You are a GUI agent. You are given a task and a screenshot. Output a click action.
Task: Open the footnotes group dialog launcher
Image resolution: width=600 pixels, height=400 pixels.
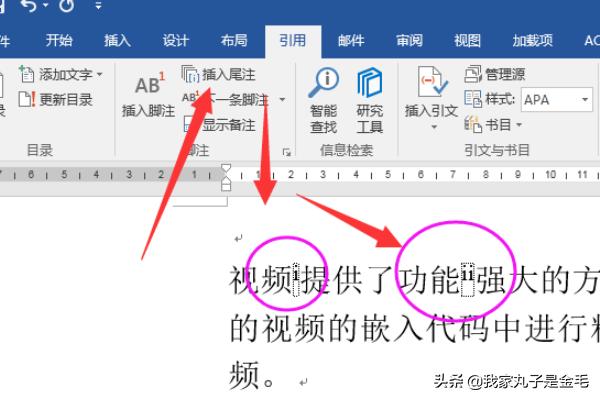click(287, 152)
